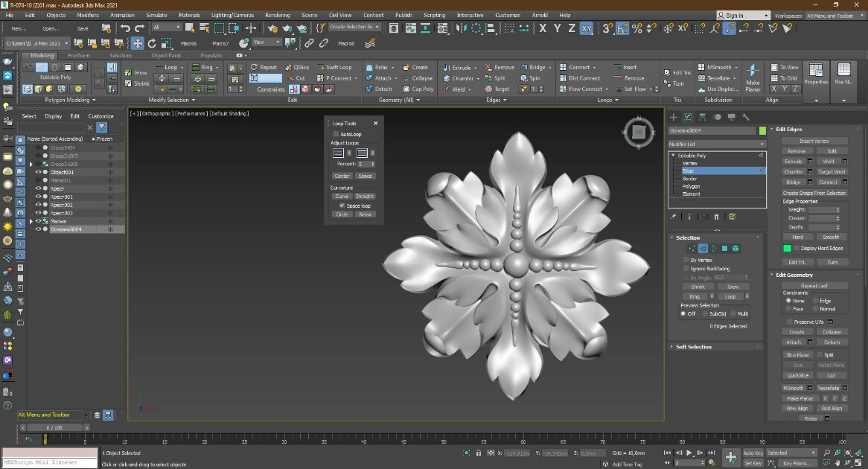Click the Pin Stack icon
The height and width of the screenshot is (469, 868).
673,217
